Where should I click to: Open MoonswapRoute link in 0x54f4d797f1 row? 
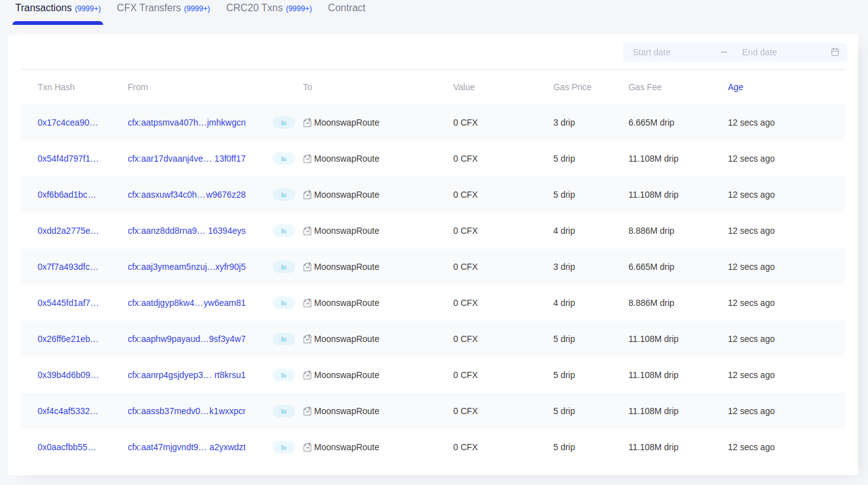[x=347, y=159]
